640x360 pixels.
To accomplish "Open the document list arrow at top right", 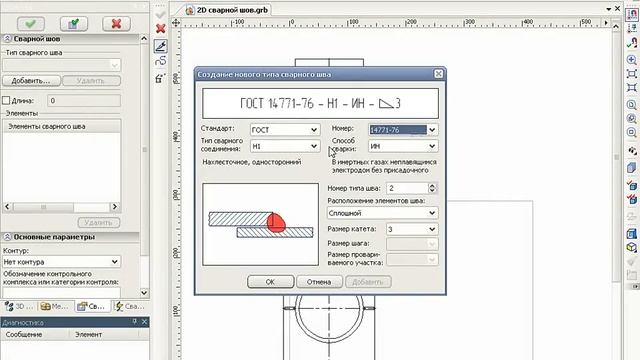I will pyautogui.click(x=609, y=9).
